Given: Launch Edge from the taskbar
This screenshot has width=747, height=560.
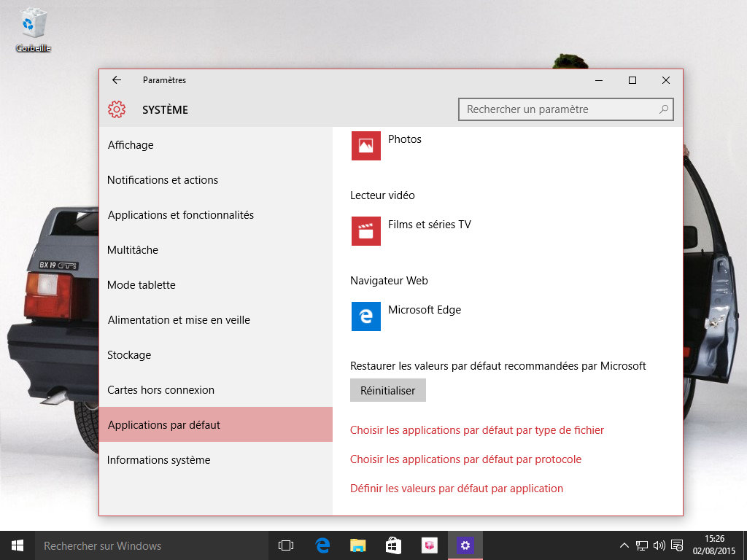Looking at the screenshot, I should [322, 545].
